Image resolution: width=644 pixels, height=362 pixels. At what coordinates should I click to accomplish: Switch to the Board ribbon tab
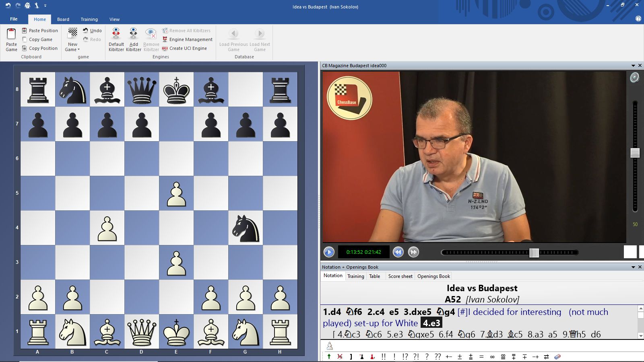63,19
